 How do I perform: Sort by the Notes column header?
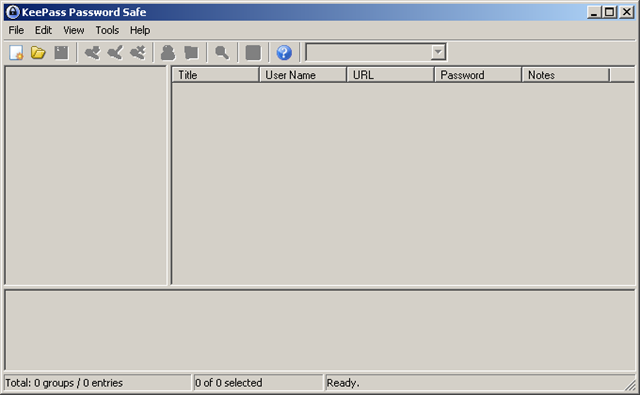click(x=565, y=75)
